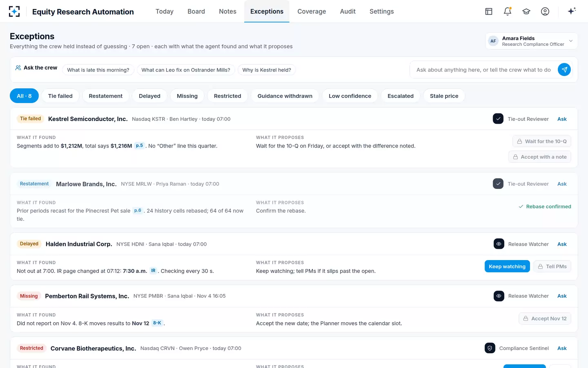Switch to the Board tab
Screen dimensions: 588x368
pyautogui.click(x=196, y=11)
